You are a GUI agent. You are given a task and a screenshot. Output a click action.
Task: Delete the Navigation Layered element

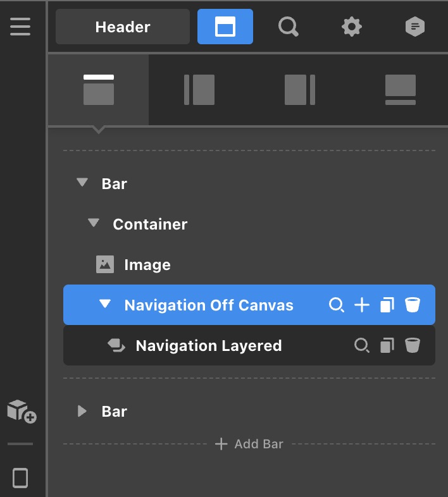413,345
